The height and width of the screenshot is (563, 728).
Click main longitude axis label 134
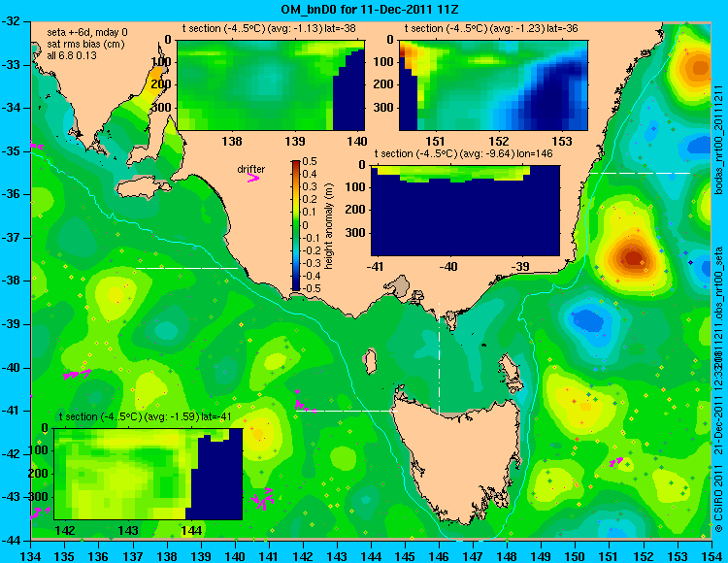tap(31, 556)
